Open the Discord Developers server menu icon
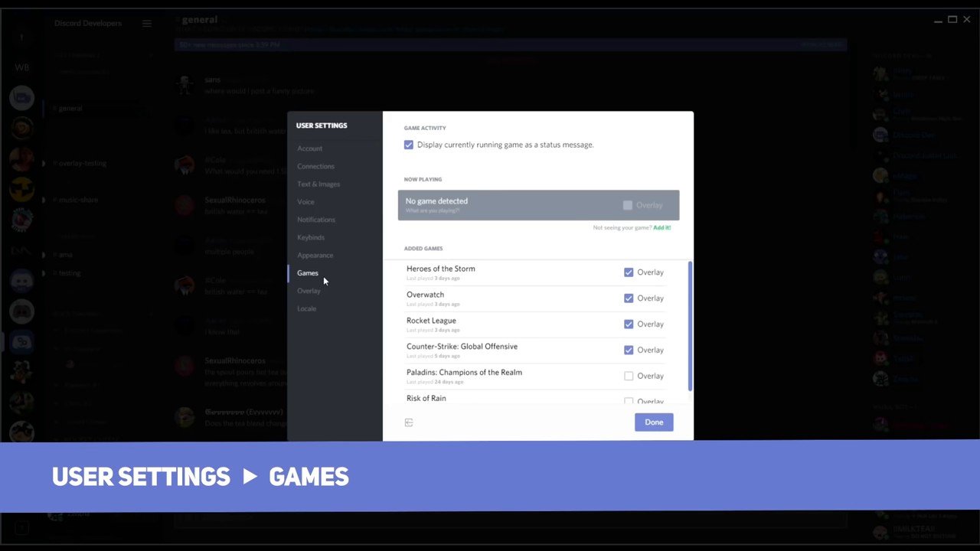 147,24
